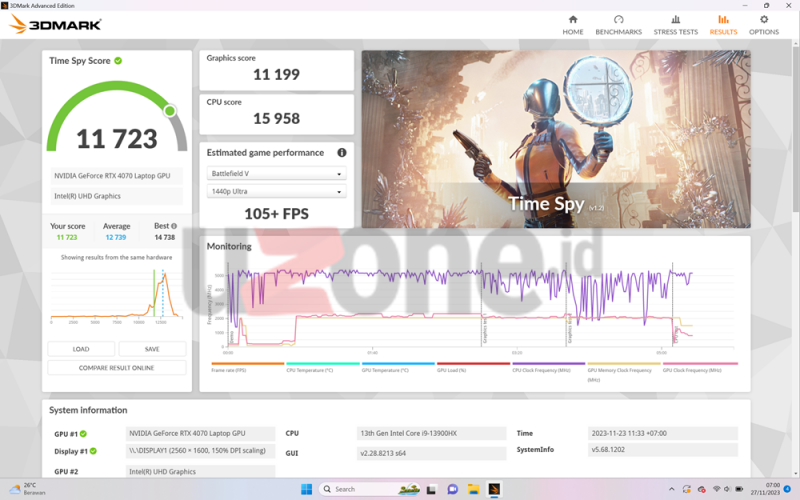This screenshot has height=500, width=800.
Task: Click the 3DMark taskbar icon
Action: point(493,489)
